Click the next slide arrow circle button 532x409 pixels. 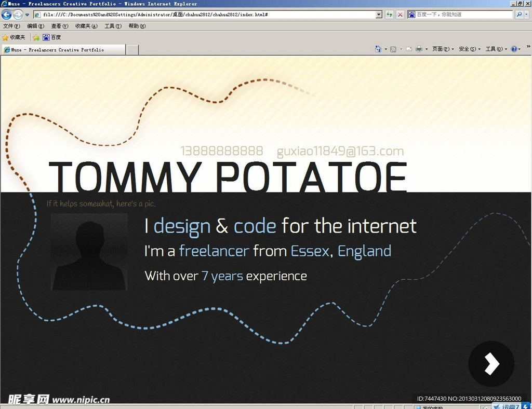coord(491,364)
